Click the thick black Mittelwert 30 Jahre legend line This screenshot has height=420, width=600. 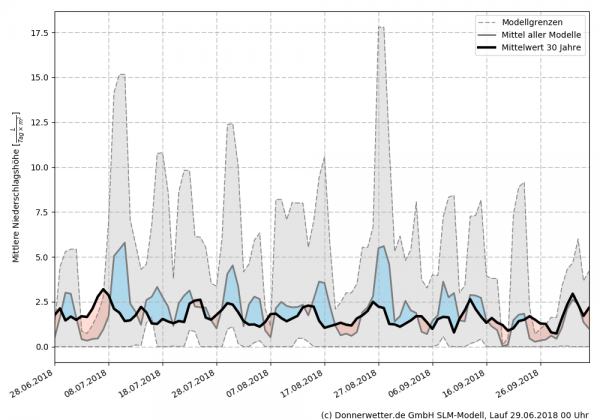coord(490,47)
